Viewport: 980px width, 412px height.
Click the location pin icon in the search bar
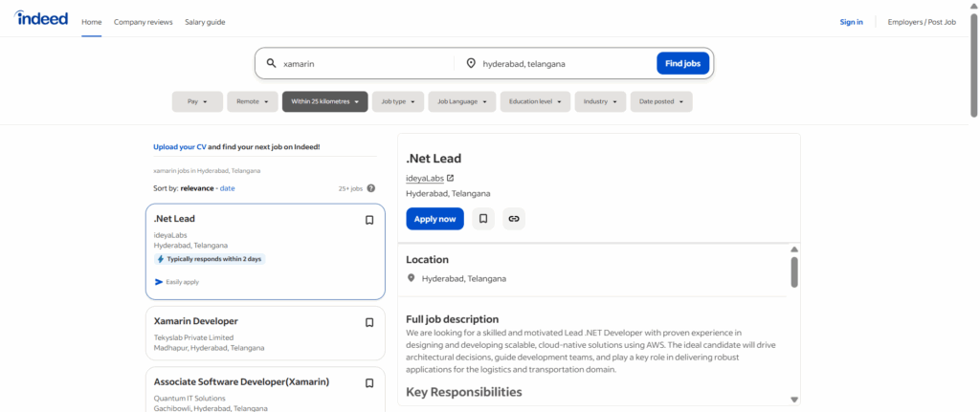click(x=471, y=64)
